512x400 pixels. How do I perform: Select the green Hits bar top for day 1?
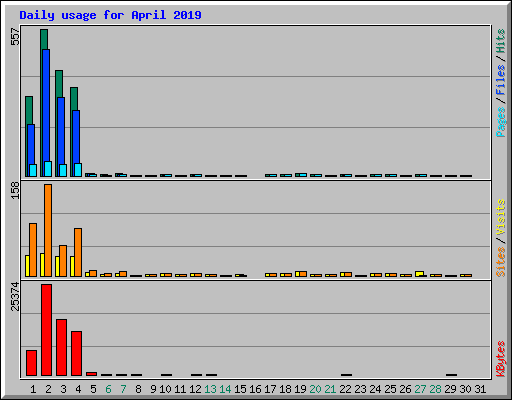[29, 110]
